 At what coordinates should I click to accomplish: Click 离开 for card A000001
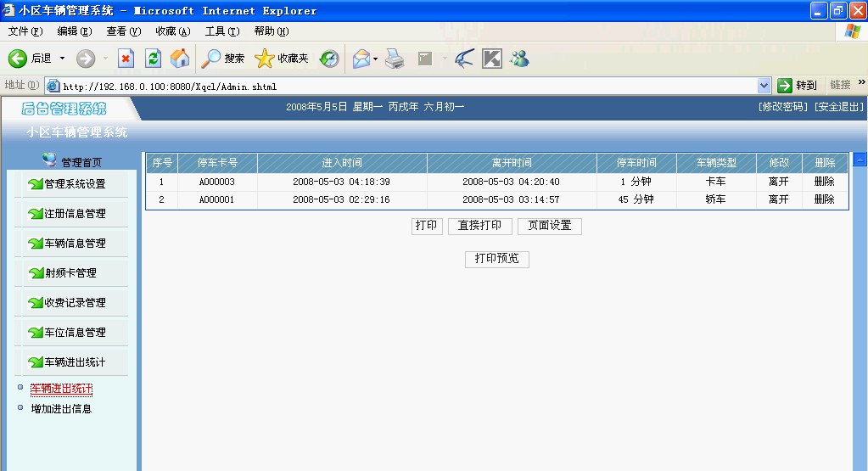click(x=778, y=199)
